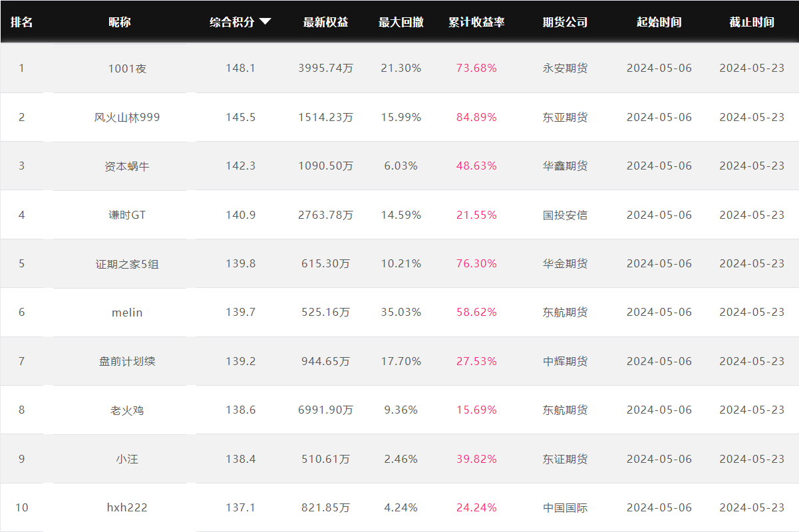Screen dimensions: 799x532
Task: Select return rate 84.89%
Action: coord(476,117)
